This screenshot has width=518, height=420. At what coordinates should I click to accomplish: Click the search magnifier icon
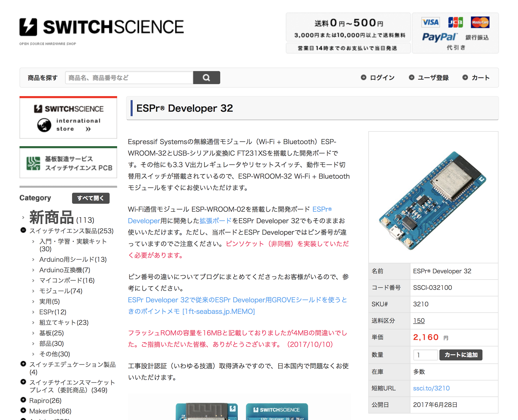[x=207, y=78]
